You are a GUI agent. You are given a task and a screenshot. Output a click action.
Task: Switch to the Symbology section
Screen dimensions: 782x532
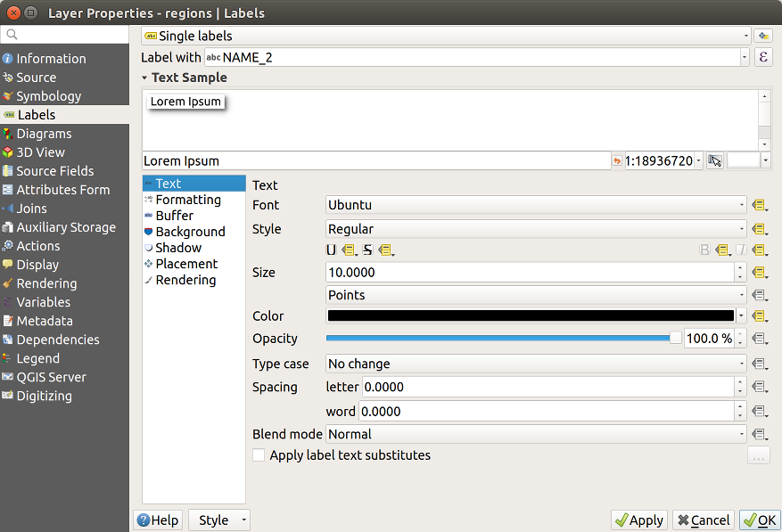point(48,96)
